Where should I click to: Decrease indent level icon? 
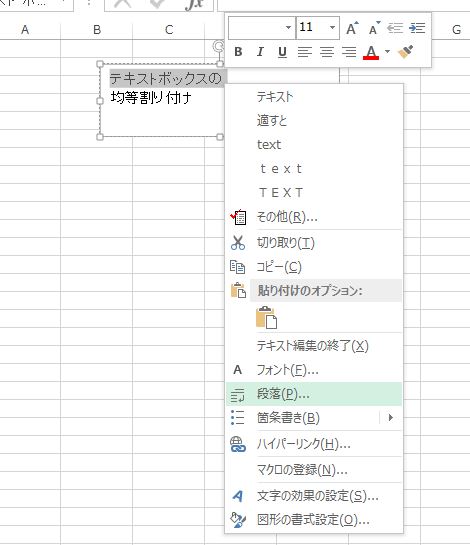click(x=395, y=28)
